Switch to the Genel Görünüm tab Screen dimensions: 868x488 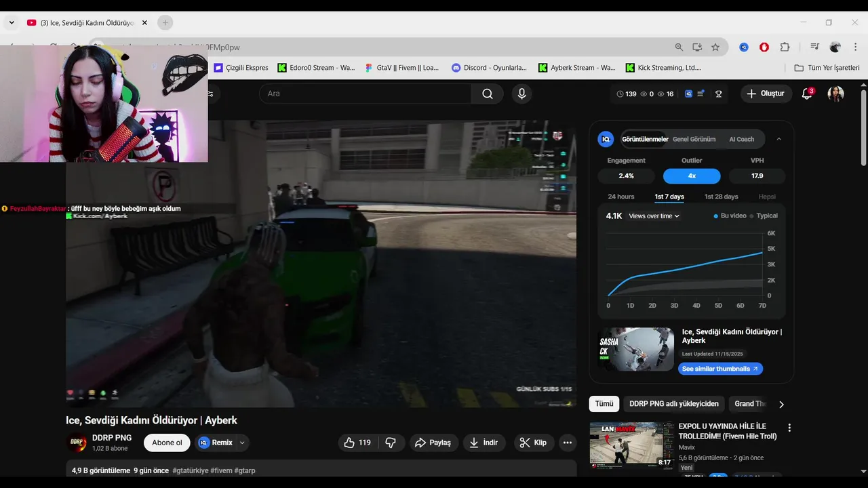(694, 139)
